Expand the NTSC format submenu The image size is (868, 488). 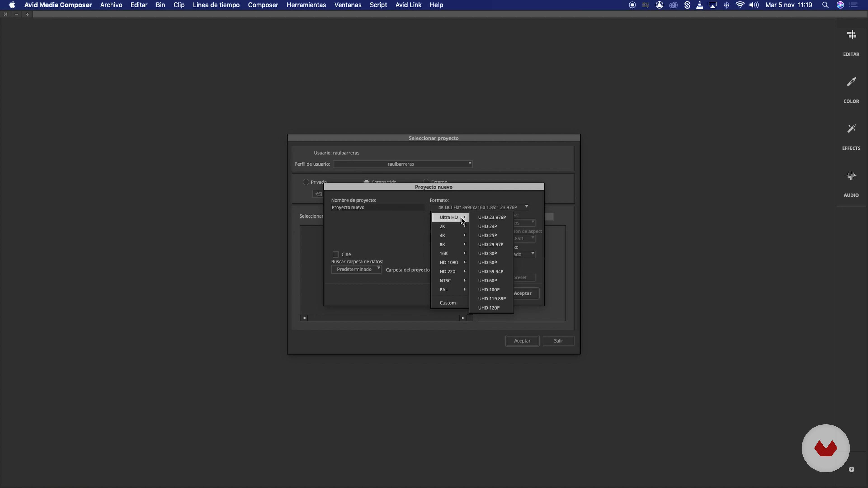pos(450,281)
